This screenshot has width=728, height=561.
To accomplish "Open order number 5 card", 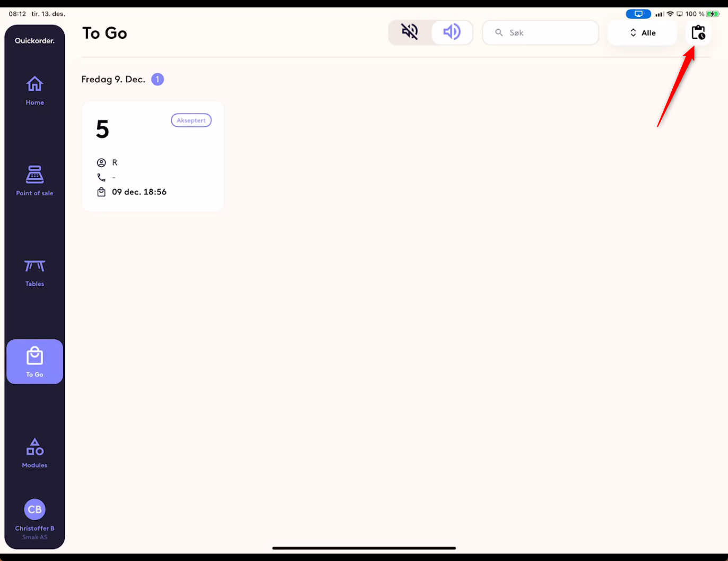I will point(153,157).
